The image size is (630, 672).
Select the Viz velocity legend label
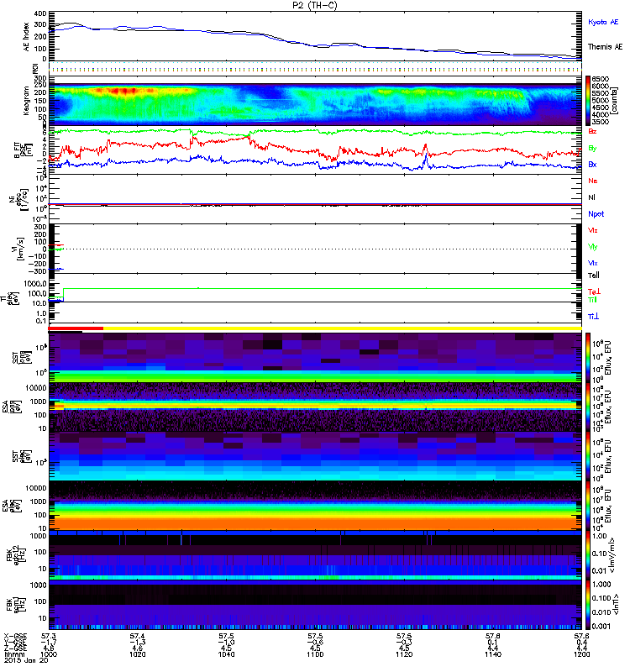coord(593,229)
